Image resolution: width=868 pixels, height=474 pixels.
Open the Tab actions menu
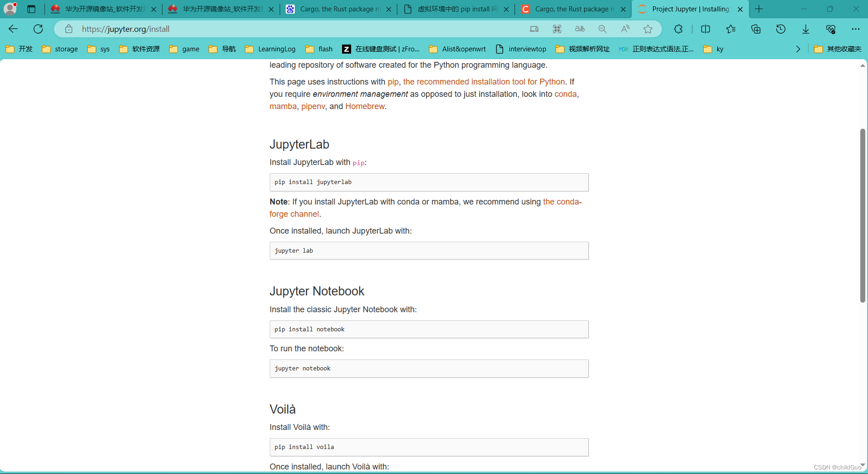point(31,9)
